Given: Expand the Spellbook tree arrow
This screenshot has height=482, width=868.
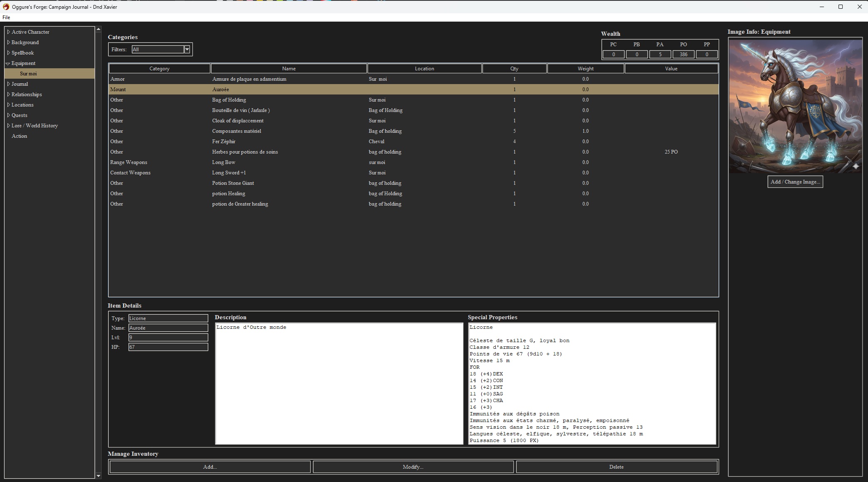Looking at the screenshot, I should point(8,53).
